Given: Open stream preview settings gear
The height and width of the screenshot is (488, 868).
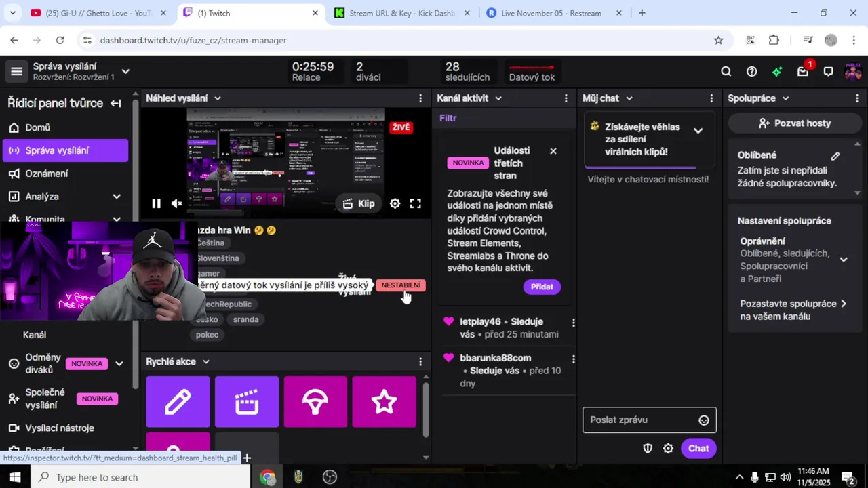Looking at the screenshot, I should [395, 203].
